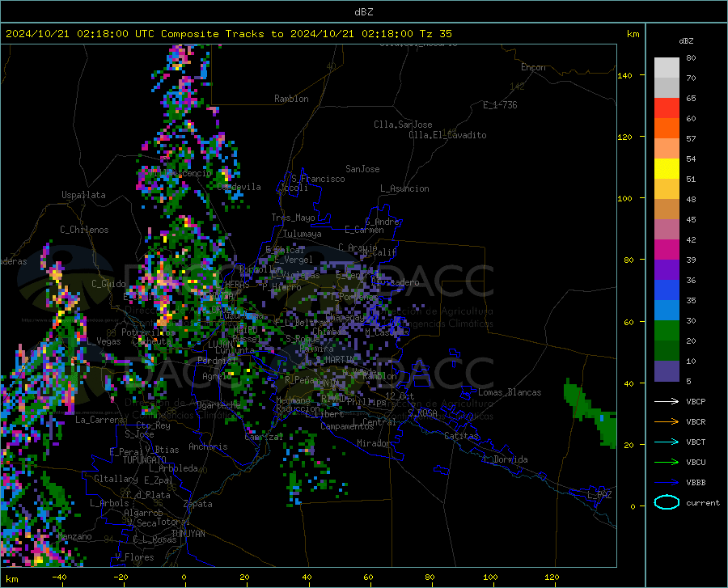Click the Clla.El_Cavadito map label
Image resolution: width=728 pixels, height=588 pixels.
[447, 135]
